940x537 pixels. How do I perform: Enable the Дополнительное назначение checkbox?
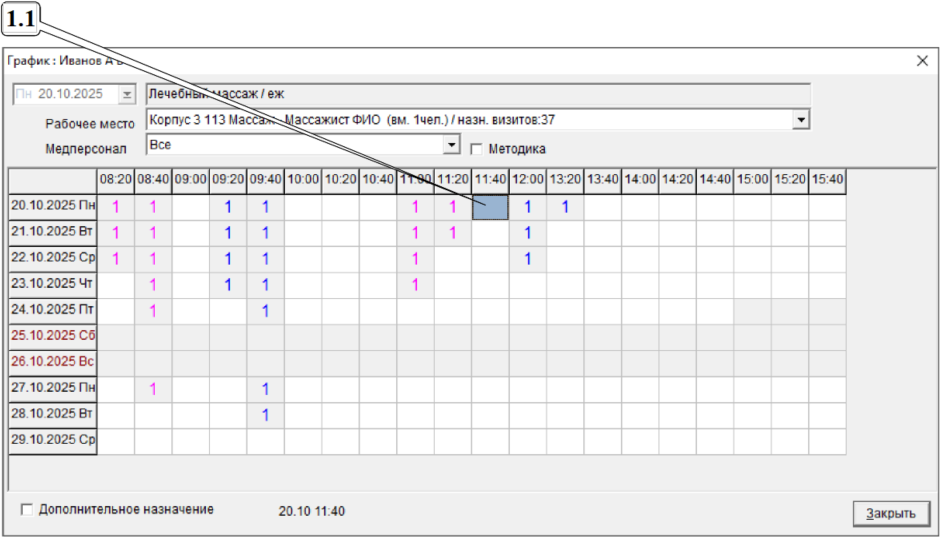click(27, 509)
